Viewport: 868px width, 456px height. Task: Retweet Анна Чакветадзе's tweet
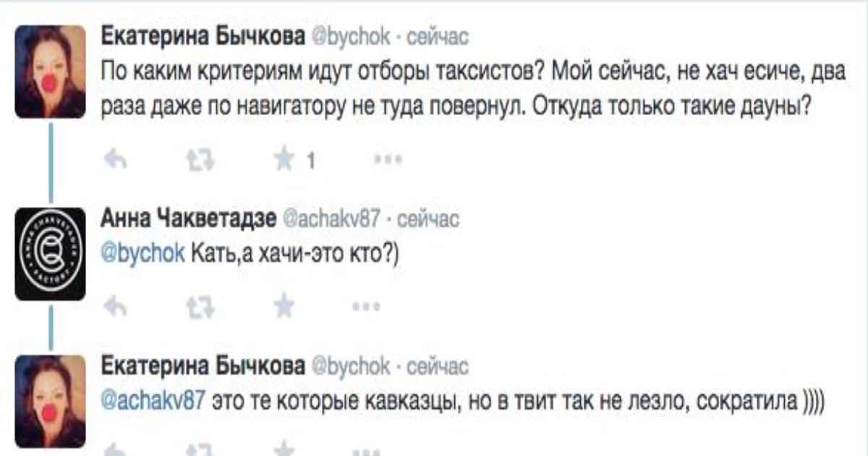pyautogui.click(x=199, y=307)
